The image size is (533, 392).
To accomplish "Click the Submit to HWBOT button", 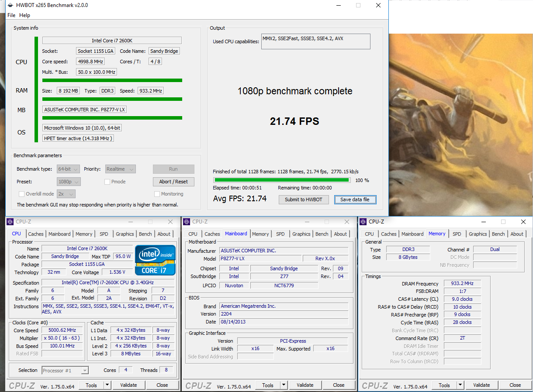I will [x=304, y=199].
